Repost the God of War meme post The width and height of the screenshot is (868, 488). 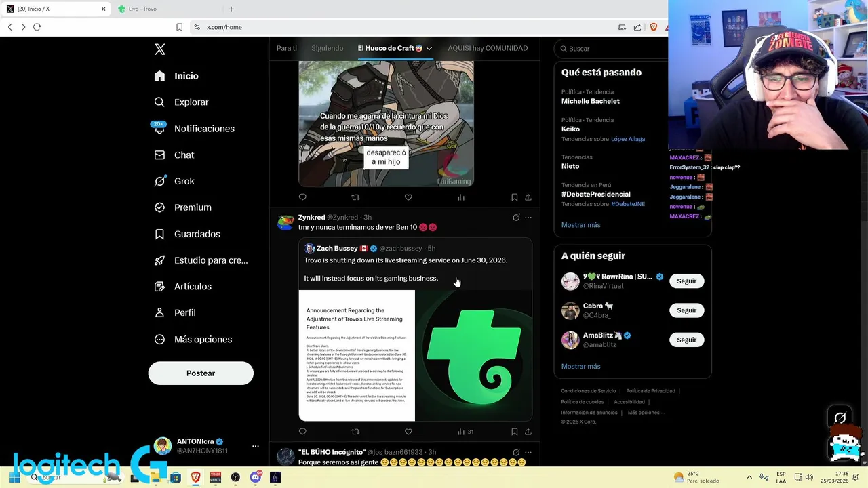355,197
